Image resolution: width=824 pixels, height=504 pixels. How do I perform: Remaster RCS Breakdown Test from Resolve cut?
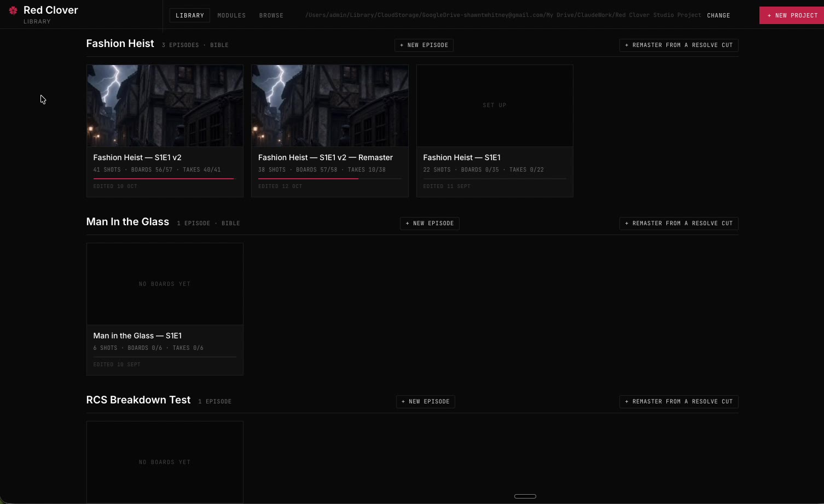pyautogui.click(x=678, y=402)
